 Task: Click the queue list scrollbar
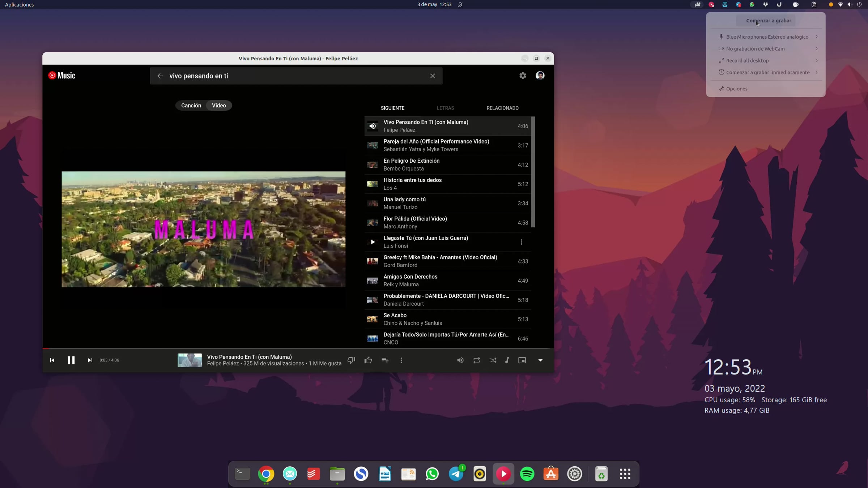point(533,172)
